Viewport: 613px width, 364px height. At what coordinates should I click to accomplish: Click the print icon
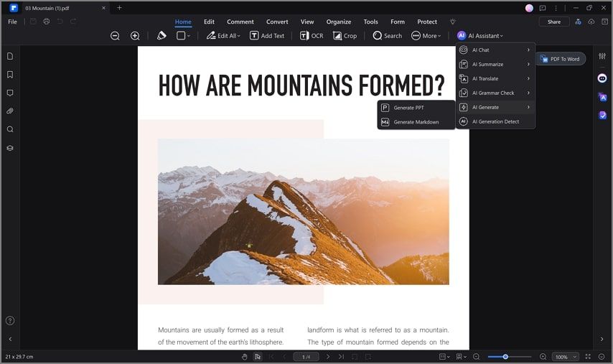[x=47, y=22]
